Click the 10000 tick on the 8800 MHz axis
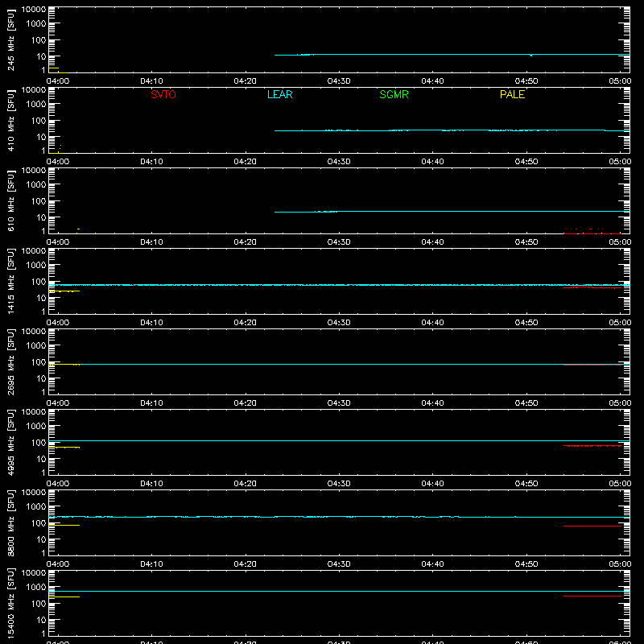This screenshot has width=644, height=644. point(34,493)
